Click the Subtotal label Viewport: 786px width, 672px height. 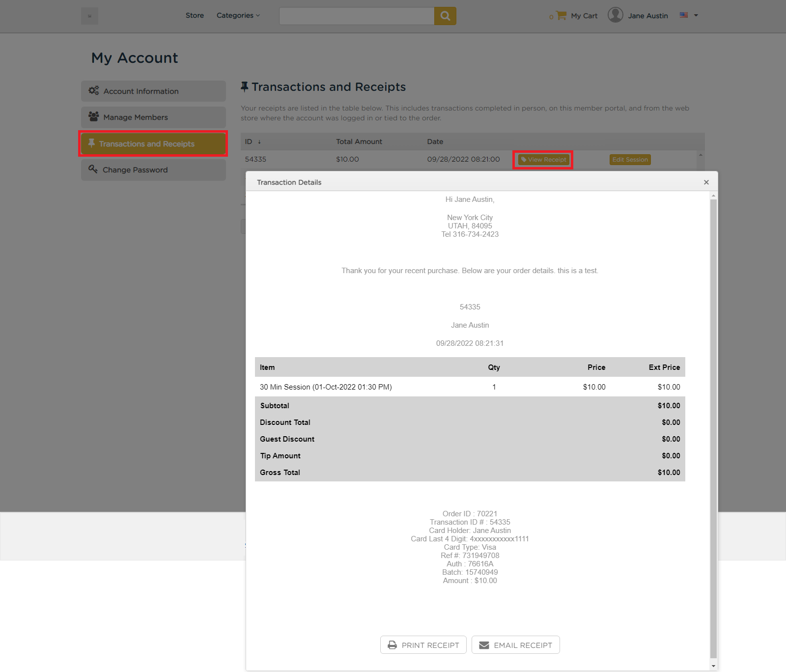tap(275, 406)
